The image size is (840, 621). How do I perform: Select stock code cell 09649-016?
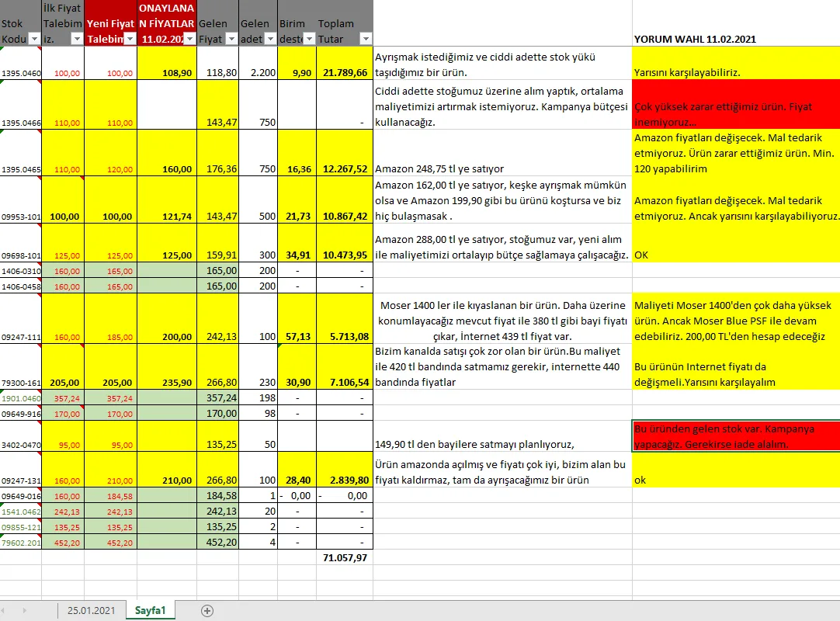21,496
